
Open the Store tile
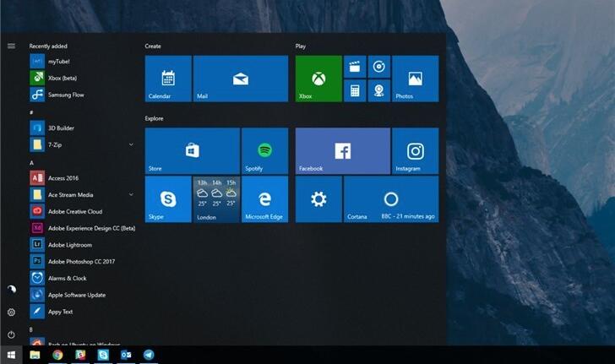pyautogui.click(x=192, y=150)
